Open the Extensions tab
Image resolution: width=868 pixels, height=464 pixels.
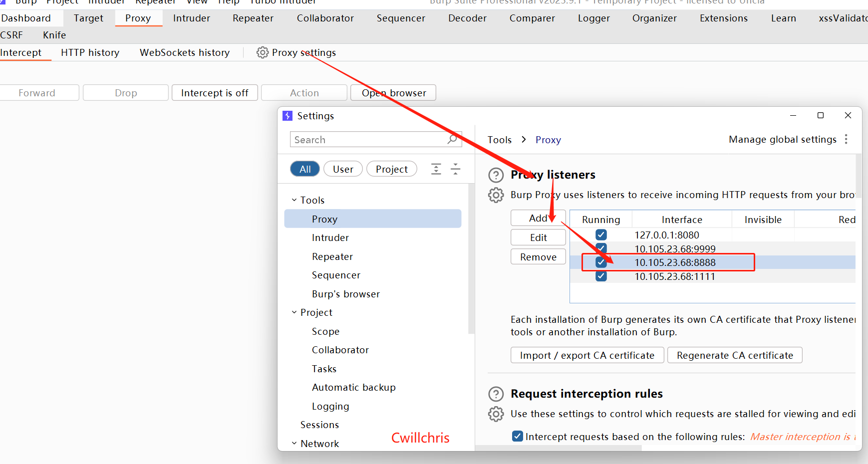[x=724, y=18]
